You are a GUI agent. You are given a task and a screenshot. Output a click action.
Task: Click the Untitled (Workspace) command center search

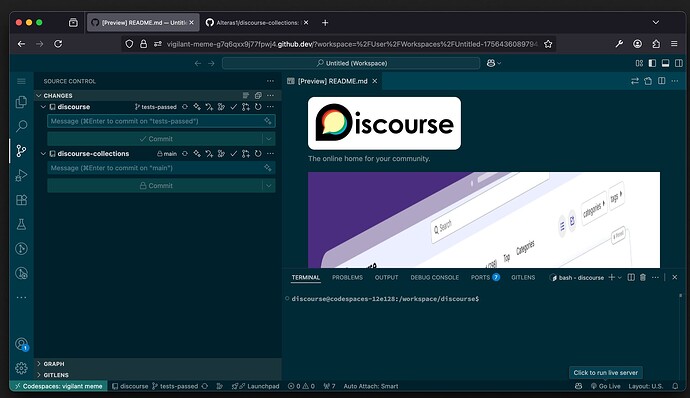tap(351, 63)
